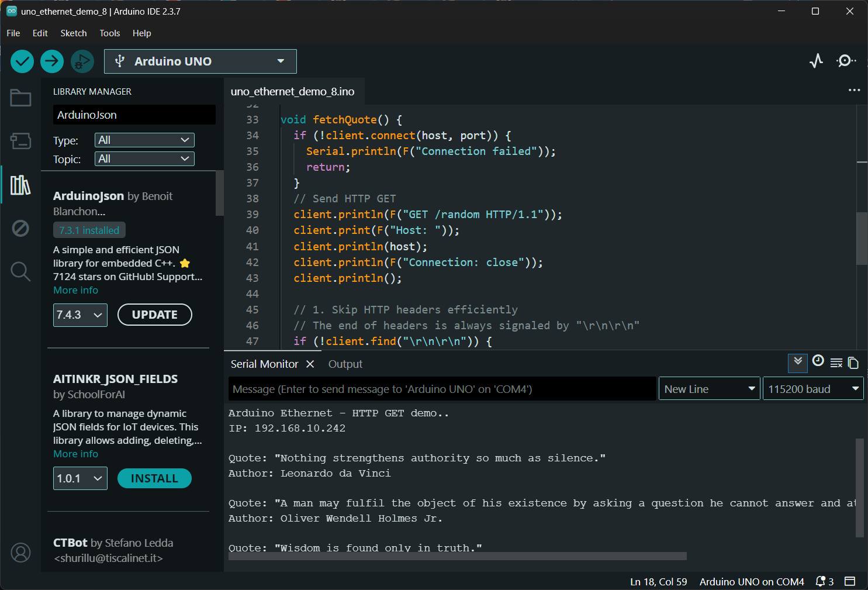This screenshot has height=590, width=868.
Task: Click UPDATE for the ArduinoJson library
Action: click(x=155, y=315)
